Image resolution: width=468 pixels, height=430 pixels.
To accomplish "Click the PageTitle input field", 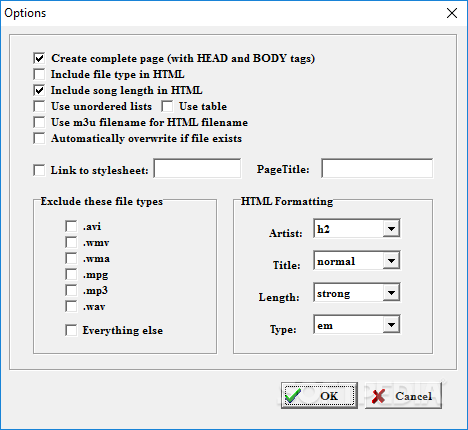I will tap(377, 168).
